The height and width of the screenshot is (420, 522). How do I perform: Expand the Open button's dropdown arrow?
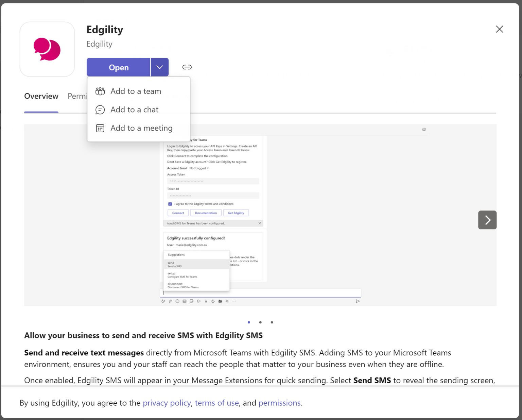pyautogui.click(x=159, y=67)
